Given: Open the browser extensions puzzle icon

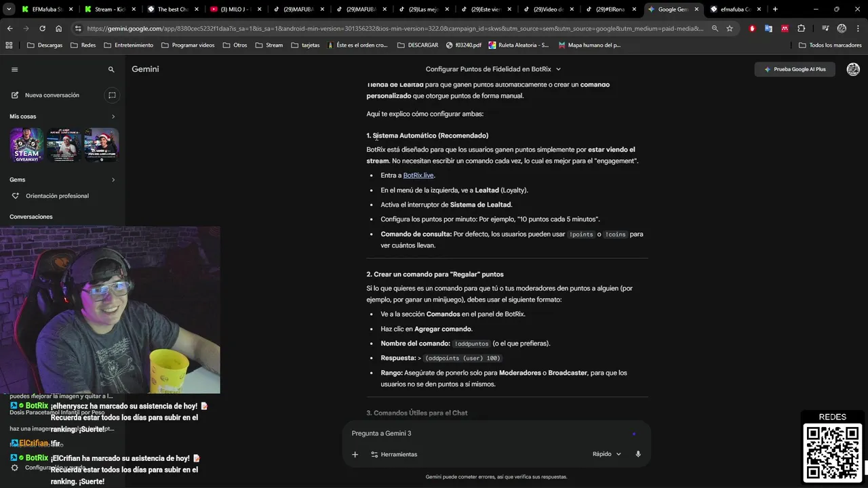Looking at the screenshot, I should click(802, 28).
